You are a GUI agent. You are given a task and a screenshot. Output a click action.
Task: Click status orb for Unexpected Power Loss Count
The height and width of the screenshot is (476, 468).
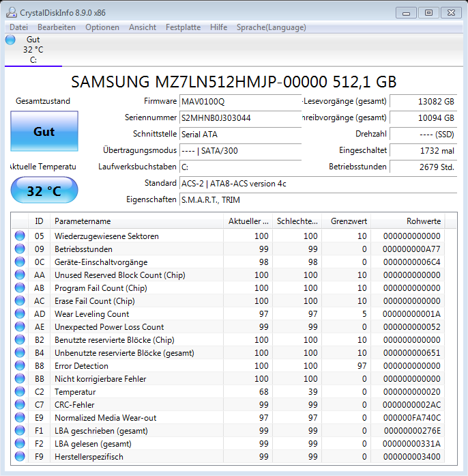point(20,326)
